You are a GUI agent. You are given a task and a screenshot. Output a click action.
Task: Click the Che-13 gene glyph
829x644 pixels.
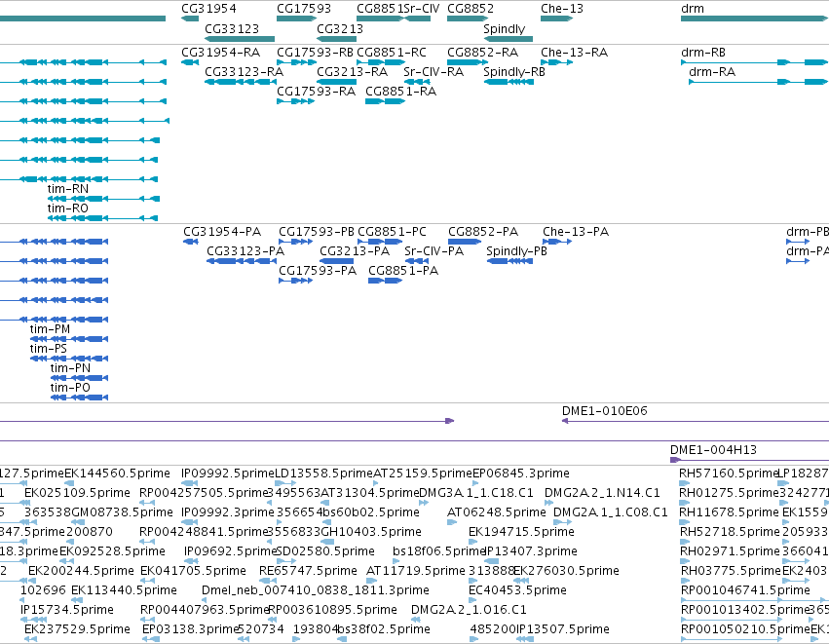[x=556, y=19]
